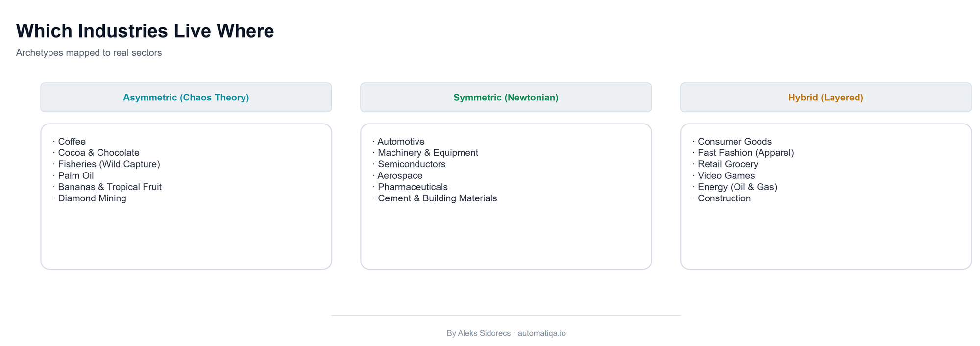Click Energy (Oil & Gas) item
980x346 pixels.
(x=737, y=187)
